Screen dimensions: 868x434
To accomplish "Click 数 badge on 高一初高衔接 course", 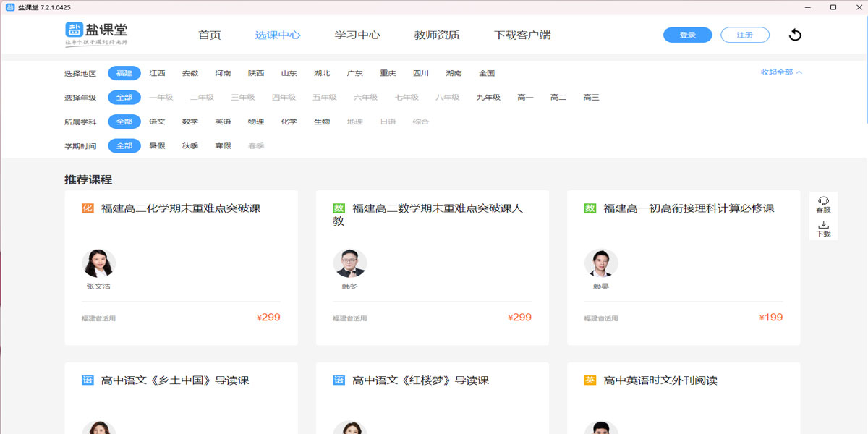I will tap(590, 208).
